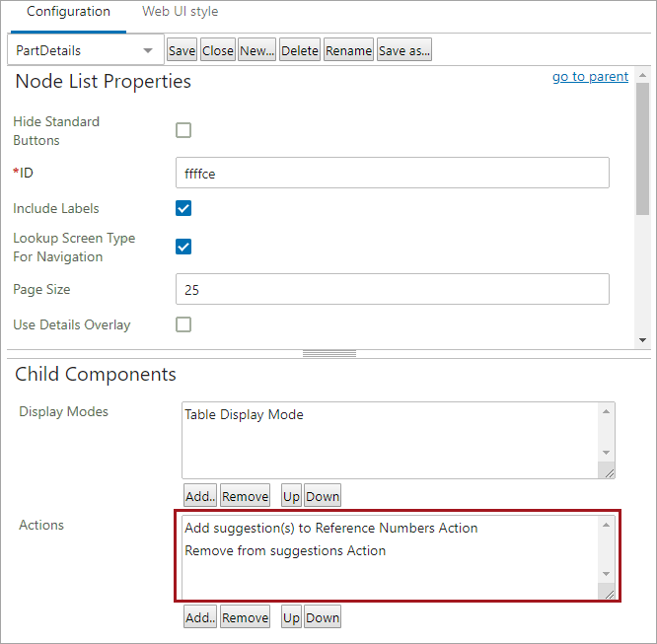Click down arrow in Display Modes list
Viewport: 657px width, 644px height.
coord(606,453)
